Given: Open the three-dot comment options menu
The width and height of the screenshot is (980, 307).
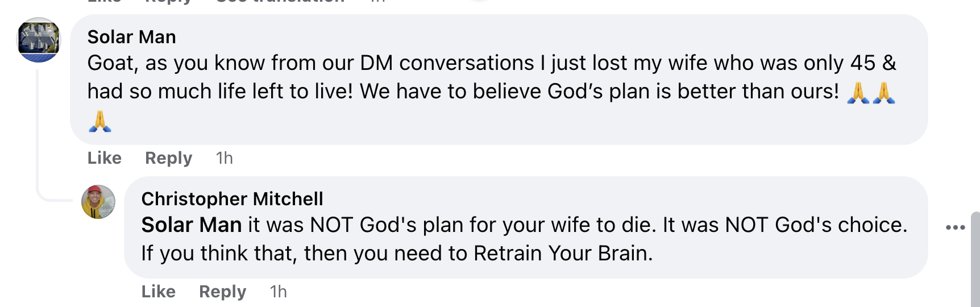Looking at the screenshot, I should pyautogui.click(x=955, y=227).
